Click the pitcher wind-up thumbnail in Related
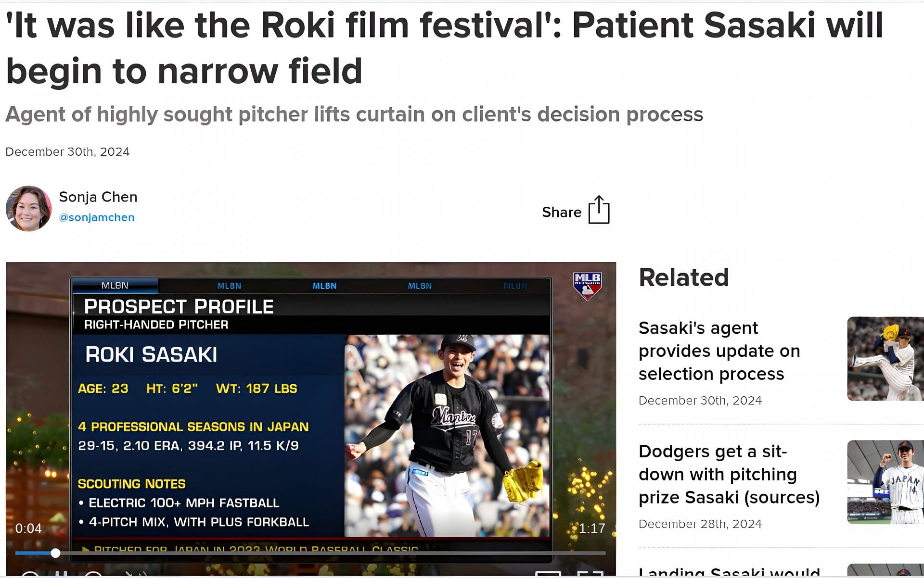 click(885, 359)
